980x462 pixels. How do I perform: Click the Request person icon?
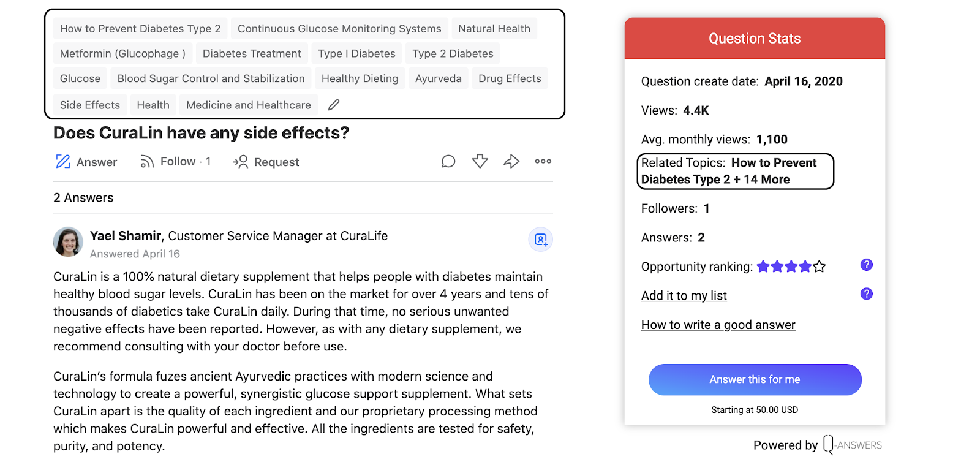240,162
